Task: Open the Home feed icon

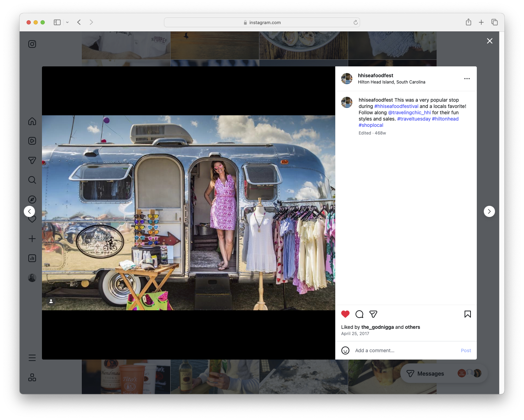Action: click(x=32, y=121)
